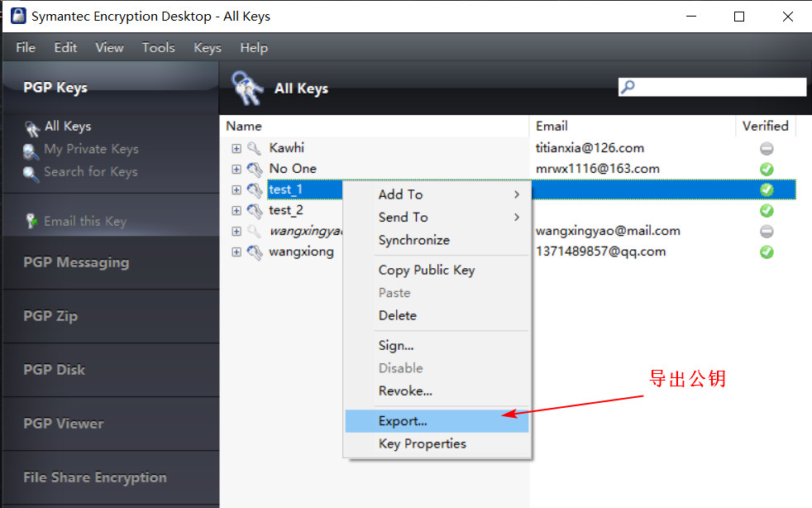Open the File menu

pyautogui.click(x=26, y=47)
